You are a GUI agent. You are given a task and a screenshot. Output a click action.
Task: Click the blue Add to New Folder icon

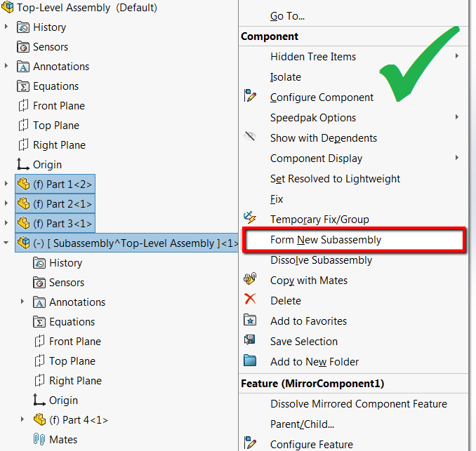pyautogui.click(x=250, y=361)
